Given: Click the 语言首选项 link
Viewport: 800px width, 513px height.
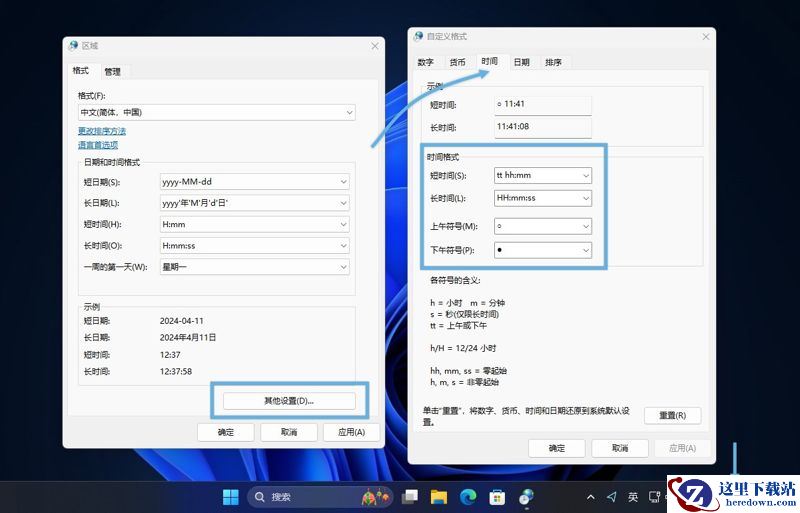Looking at the screenshot, I should tap(98, 145).
